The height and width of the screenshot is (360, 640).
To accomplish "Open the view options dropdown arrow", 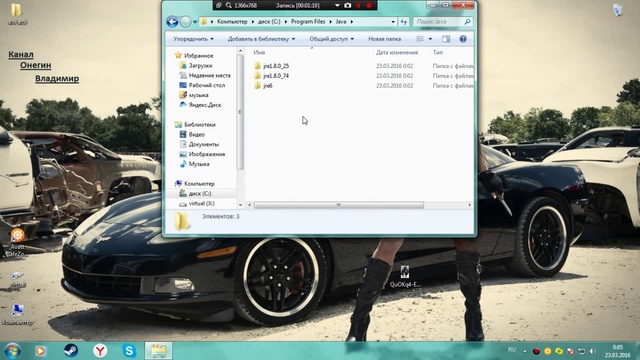I will click(430, 39).
